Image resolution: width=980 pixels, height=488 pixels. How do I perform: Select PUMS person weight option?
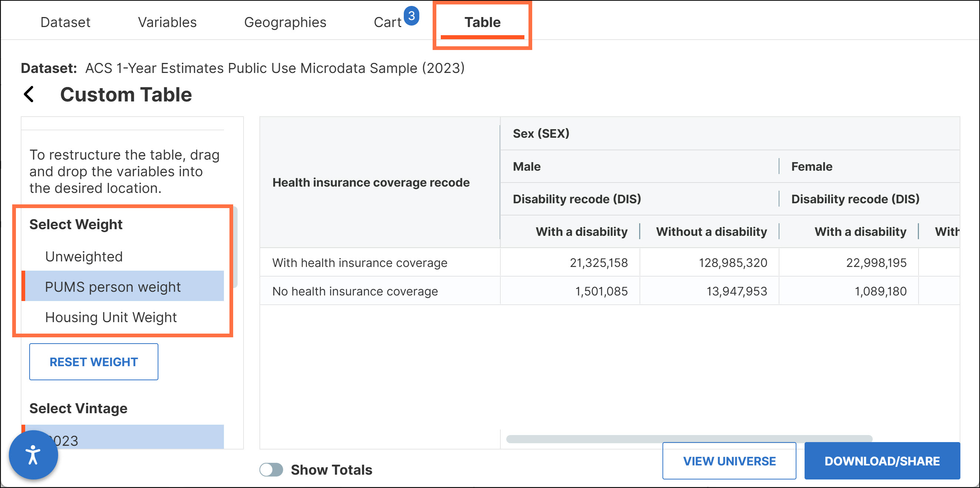(x=113, y=287)
